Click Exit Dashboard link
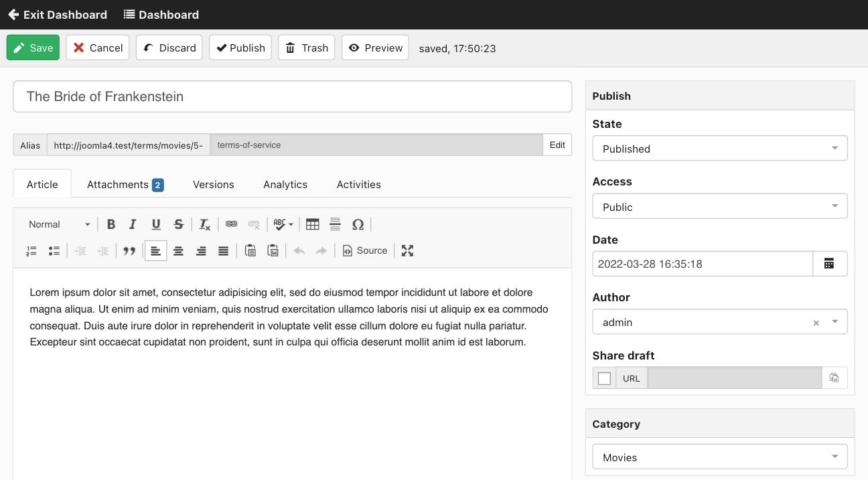Screen dimensions: 868x480 point(58,15)
